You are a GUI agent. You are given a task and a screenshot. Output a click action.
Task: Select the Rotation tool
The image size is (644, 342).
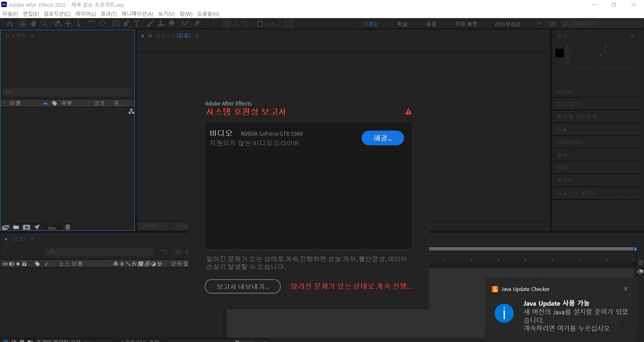coord(92,24)
